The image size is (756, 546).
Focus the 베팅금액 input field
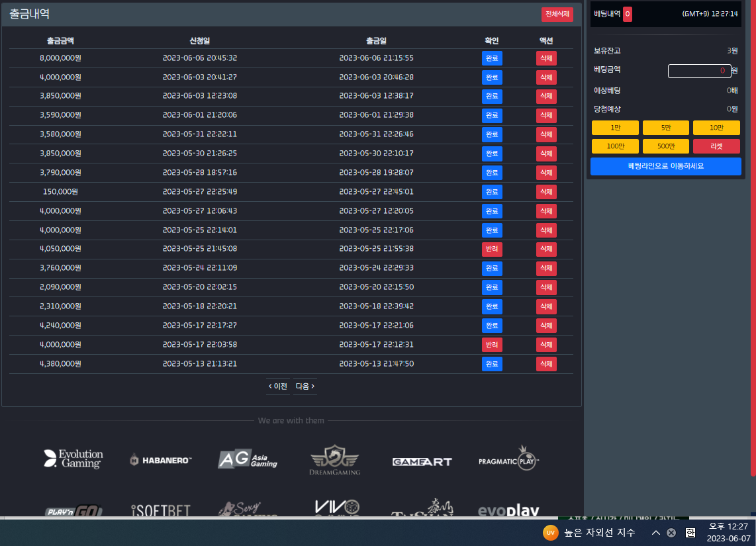click(x=699, y=71)
